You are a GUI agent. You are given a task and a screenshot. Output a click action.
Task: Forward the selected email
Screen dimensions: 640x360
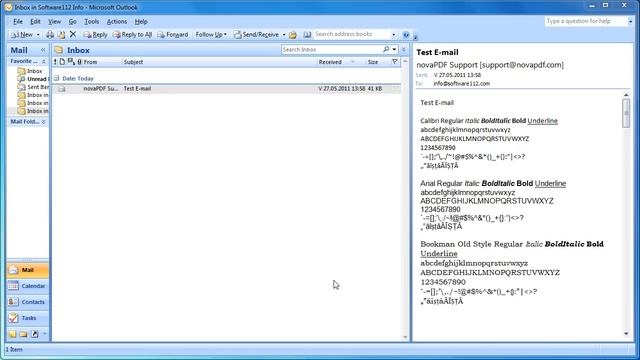tap(173, 35)
